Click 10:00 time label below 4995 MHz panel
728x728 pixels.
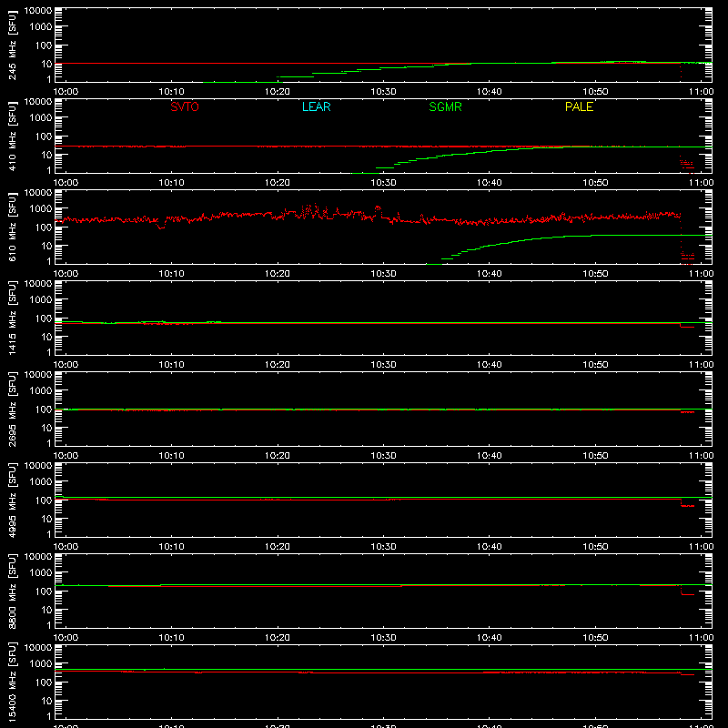66,547
